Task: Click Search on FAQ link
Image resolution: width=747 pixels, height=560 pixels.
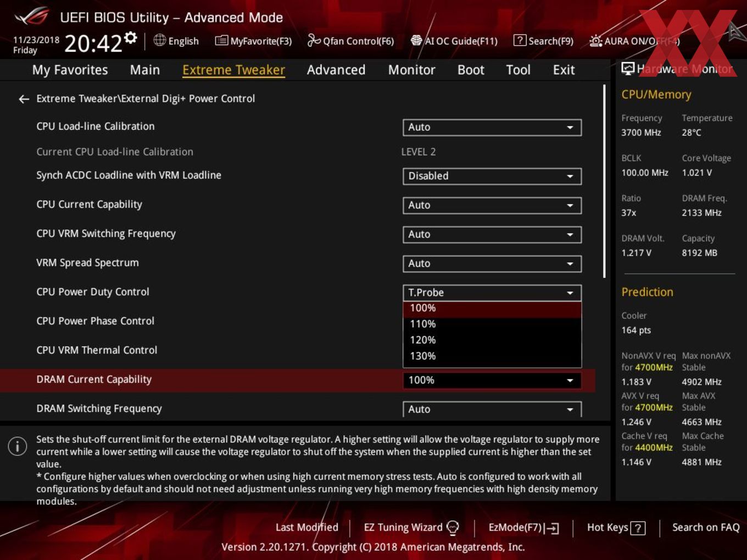Action: click(706, 528)
